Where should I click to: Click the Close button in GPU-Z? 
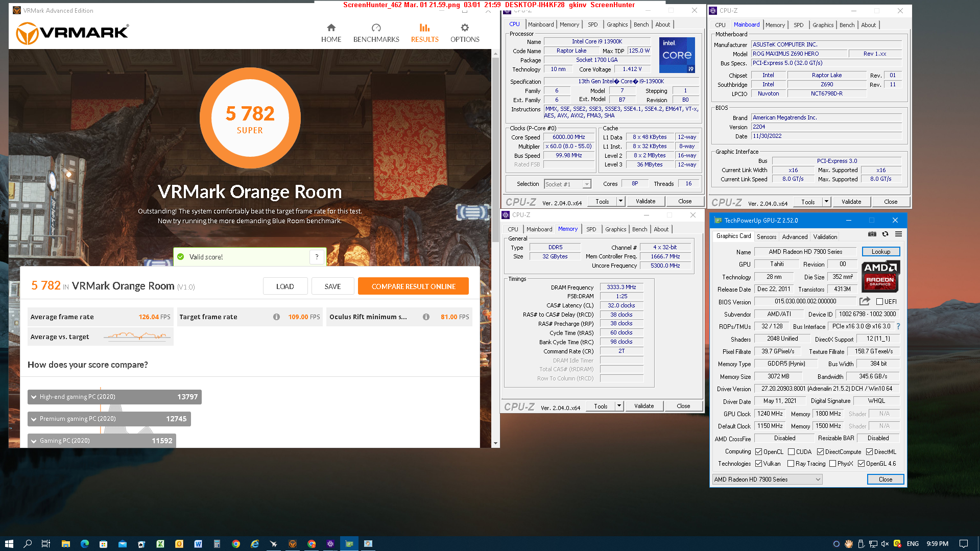coord(886,480)
